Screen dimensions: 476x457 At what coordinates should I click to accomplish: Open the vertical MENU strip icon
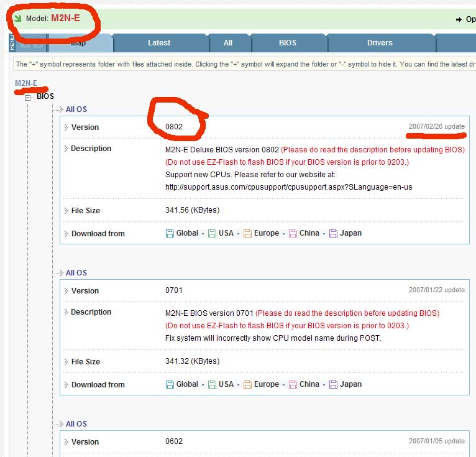coord(12,43)
